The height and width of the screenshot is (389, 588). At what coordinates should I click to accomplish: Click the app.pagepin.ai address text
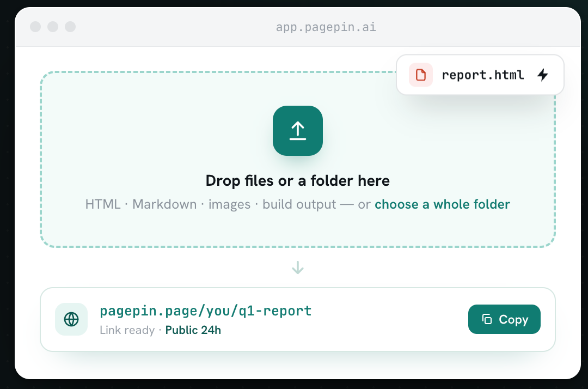pos(326,27)
